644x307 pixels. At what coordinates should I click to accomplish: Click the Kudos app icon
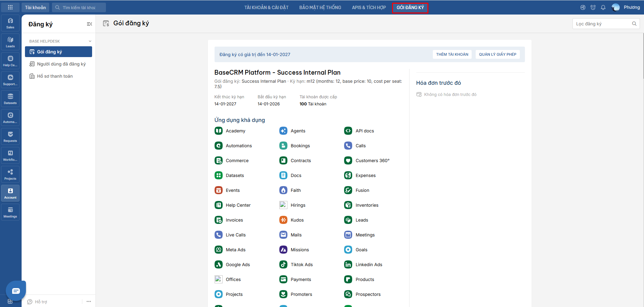pos(283,220)
